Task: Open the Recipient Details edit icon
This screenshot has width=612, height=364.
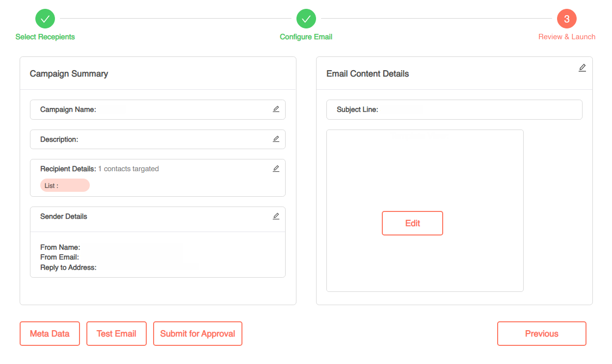Action: click(276, 168)
